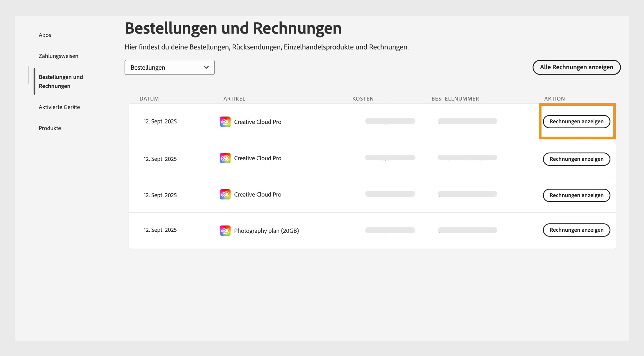Open the Bestellungen filter dropdown
Image resolution: width=644 pixels, height=356 pixels.
(169, 67)
